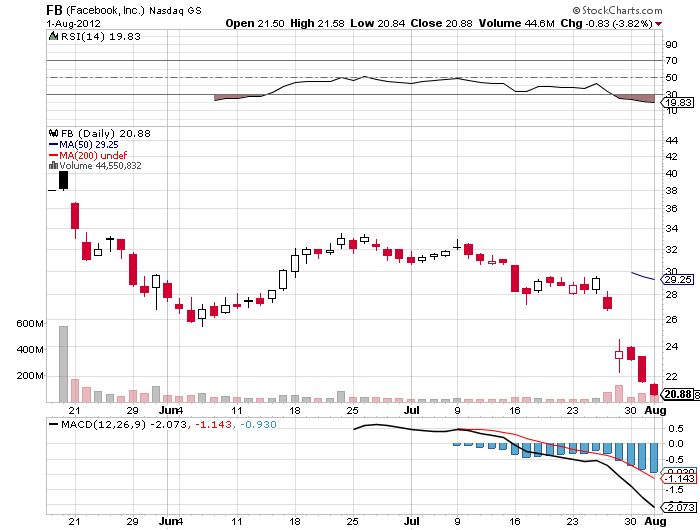
Task: Click the MACD signal -1.143 axis tag
Action: coord(678,479)
